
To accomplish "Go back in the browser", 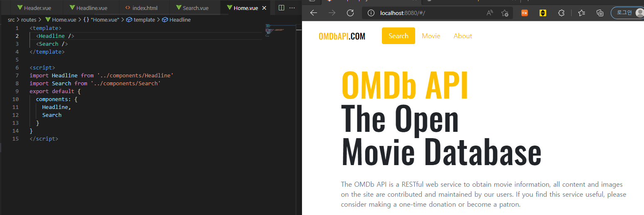I will [314, 13].
